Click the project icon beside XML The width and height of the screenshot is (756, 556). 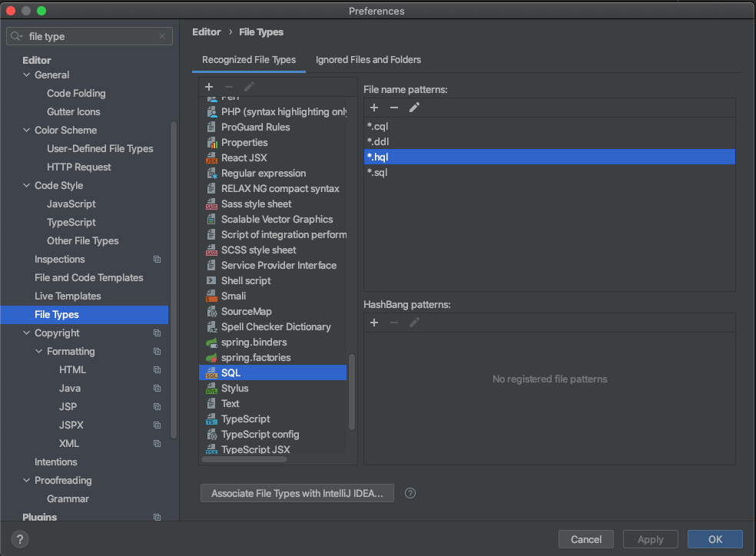(x=157, y=443)
